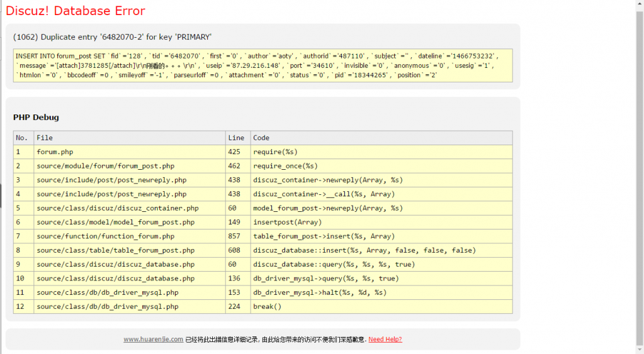Click the break() code cell
Image resolution: width=644 pixels, height=354 pixels.
tap(267, 307)
